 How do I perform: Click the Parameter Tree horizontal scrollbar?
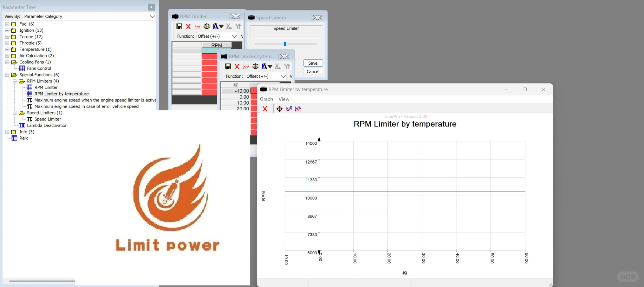[42, 281]
